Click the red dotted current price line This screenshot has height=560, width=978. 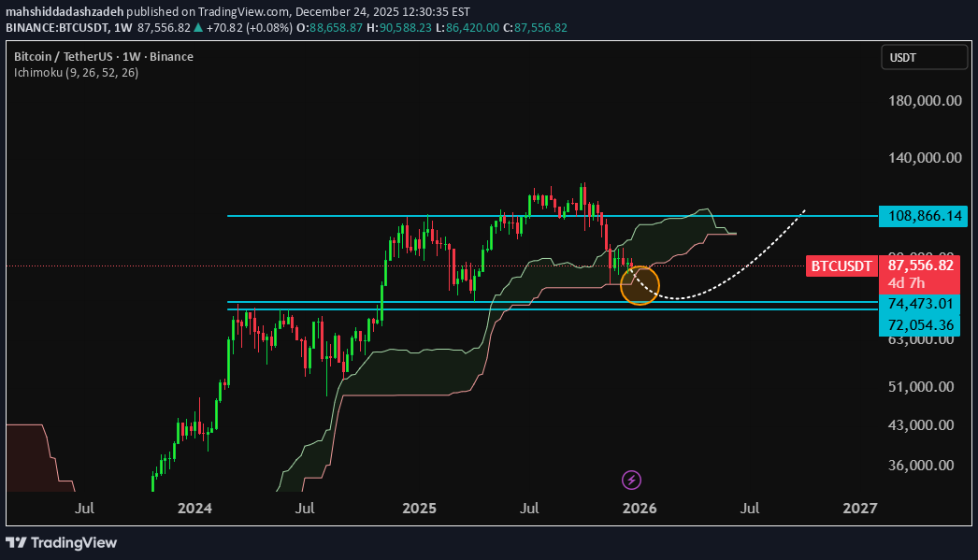click(x=374, y=265)
